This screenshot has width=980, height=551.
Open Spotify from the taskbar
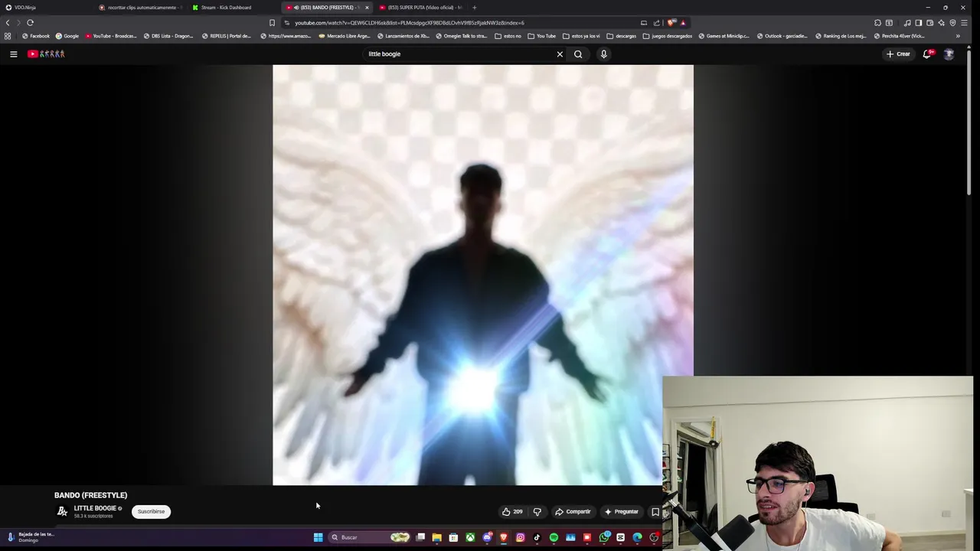pos(554,537)
